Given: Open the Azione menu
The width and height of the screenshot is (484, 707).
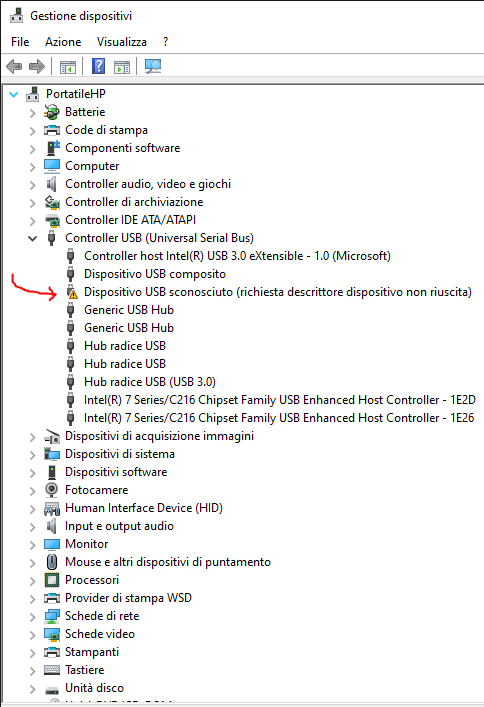Looking at the screenshot, I should coord(63,42).
